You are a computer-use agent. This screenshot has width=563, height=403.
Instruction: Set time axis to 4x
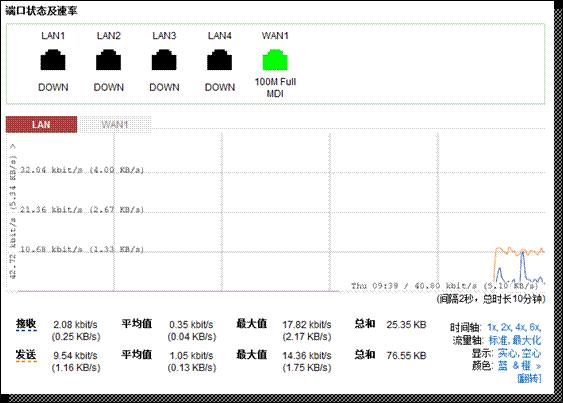point(520,327)
